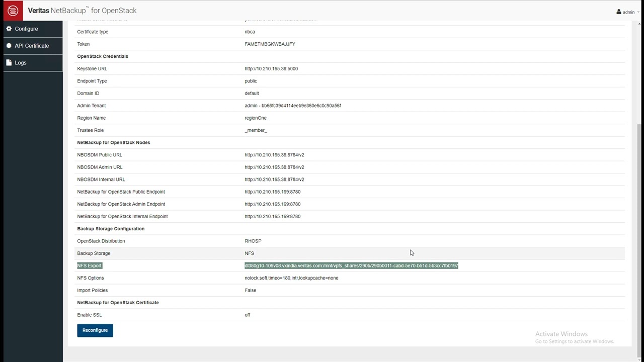Click the NetBackup for OpenStack Nodes heading

pyautogui.click(x=114, y=143)
